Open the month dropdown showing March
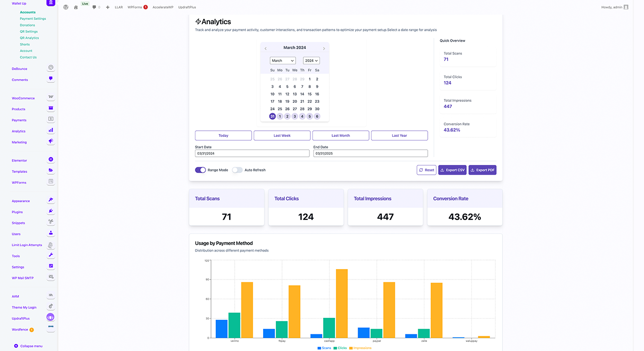The width and height of the screenshot is (644, 351). [x=282, y=61]
